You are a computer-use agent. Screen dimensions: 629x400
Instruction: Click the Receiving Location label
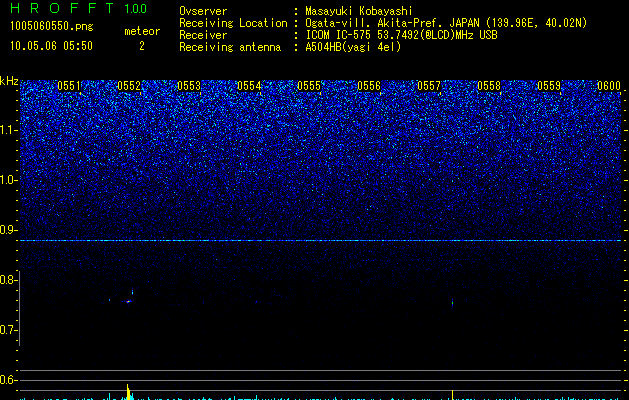[233, 23]
